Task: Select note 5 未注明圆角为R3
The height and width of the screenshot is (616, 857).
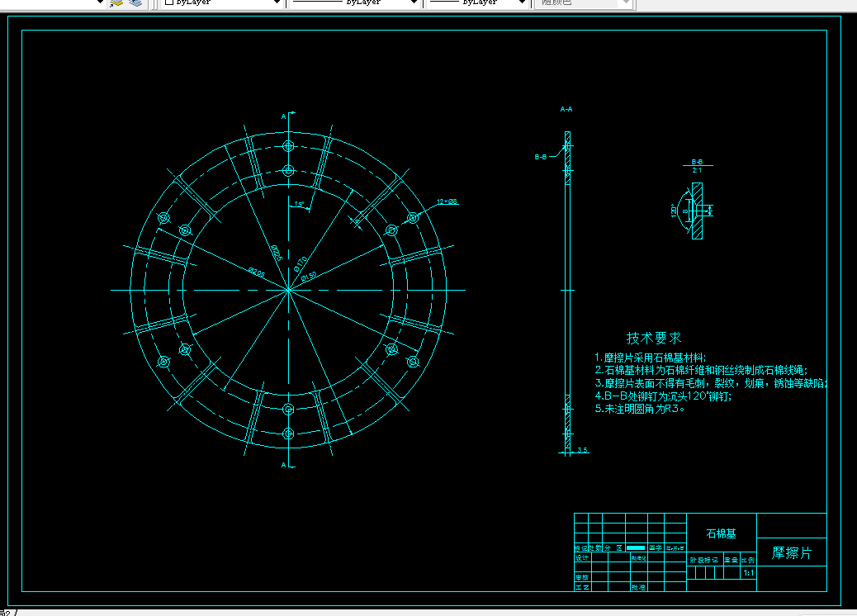Action: (640, 409)
